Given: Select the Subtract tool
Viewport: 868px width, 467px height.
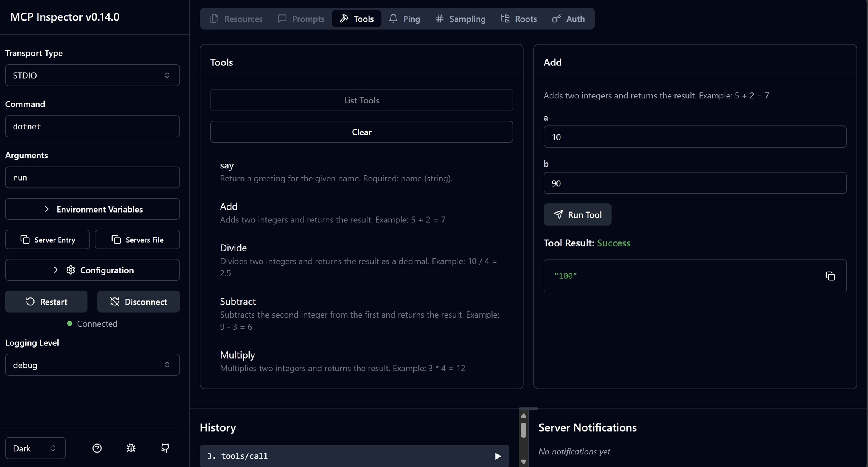Looking at the screenshot, I should 361,314.
